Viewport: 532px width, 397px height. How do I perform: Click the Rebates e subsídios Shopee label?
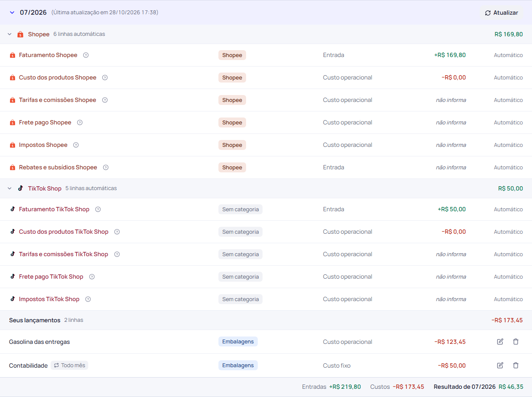58,167
